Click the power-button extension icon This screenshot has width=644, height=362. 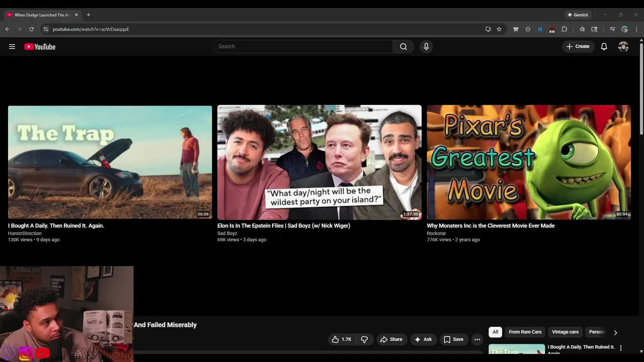(528, 29)
